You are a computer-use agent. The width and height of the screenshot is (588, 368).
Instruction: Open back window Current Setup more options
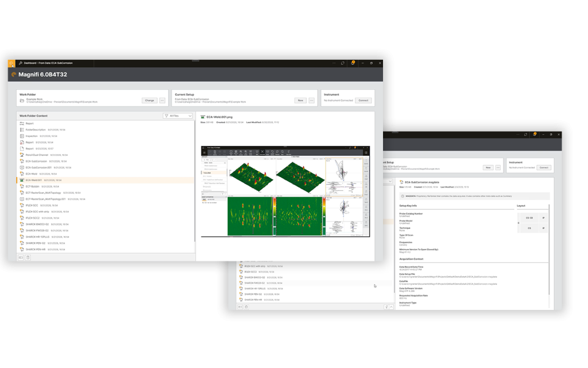point(498,167)
